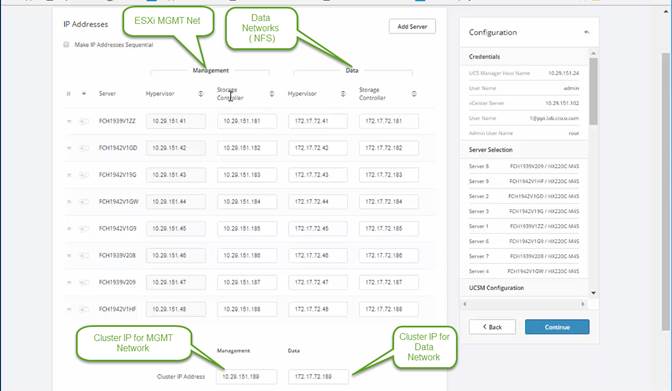
Task: Open the dropdown arrow next to Server header
Action: pos(84,93)
